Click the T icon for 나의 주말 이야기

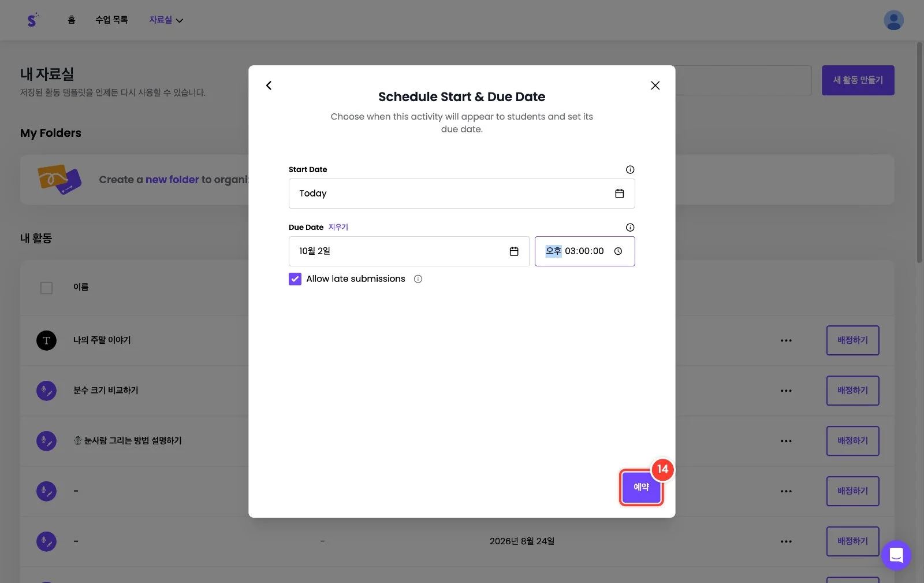pyautogui.click(x=47, y=340)
